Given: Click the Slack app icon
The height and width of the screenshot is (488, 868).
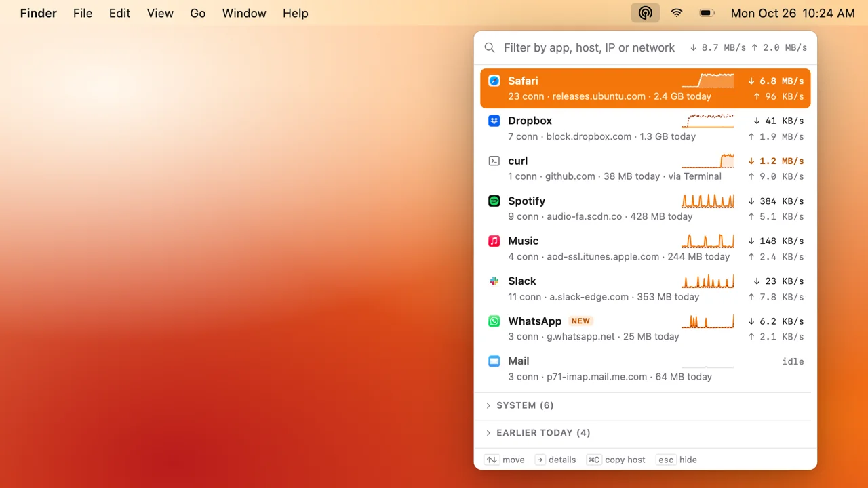Looking at the screenshot, I should (494, 281).
